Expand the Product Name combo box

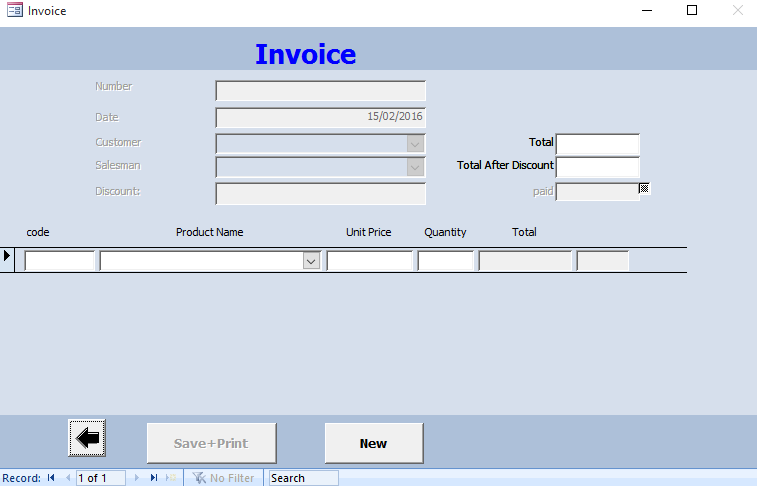311,261
